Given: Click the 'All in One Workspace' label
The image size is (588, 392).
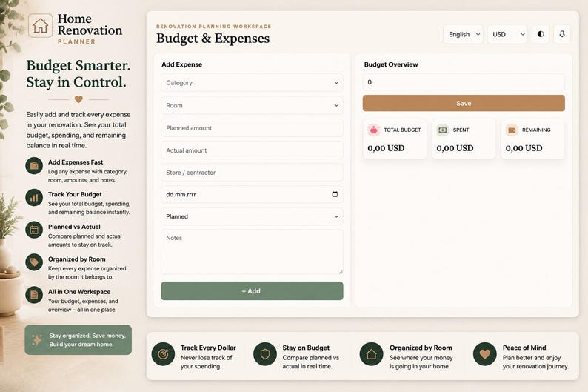Looking at the screenshot, I should (x=79, y=292).
